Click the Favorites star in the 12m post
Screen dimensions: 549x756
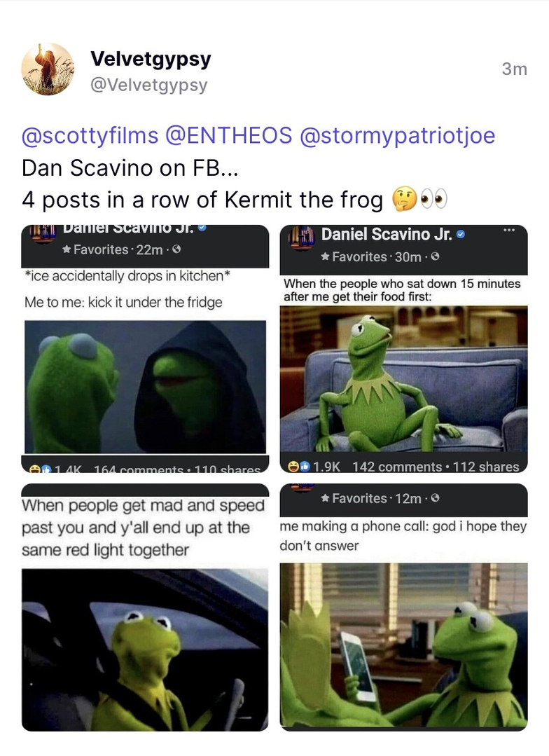tap(325, 498)
